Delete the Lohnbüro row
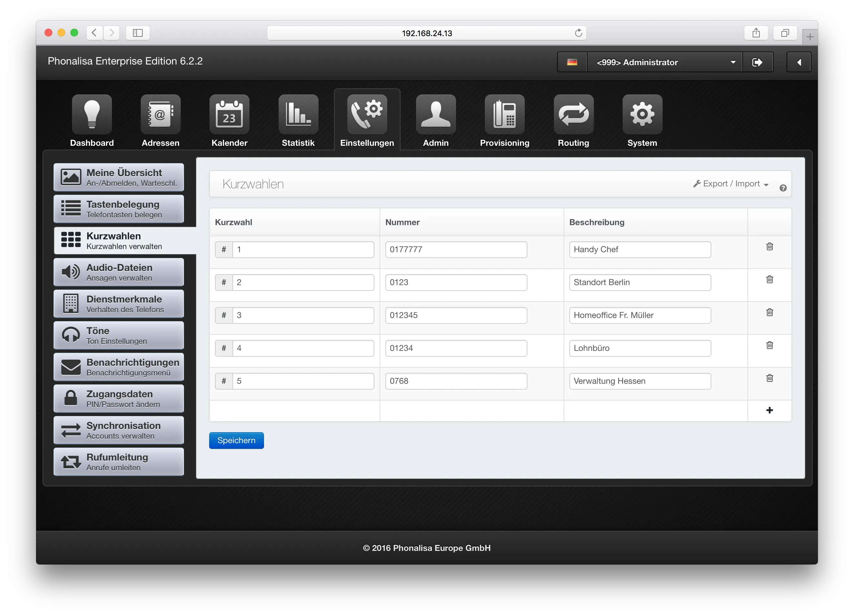 click(770, 345)
